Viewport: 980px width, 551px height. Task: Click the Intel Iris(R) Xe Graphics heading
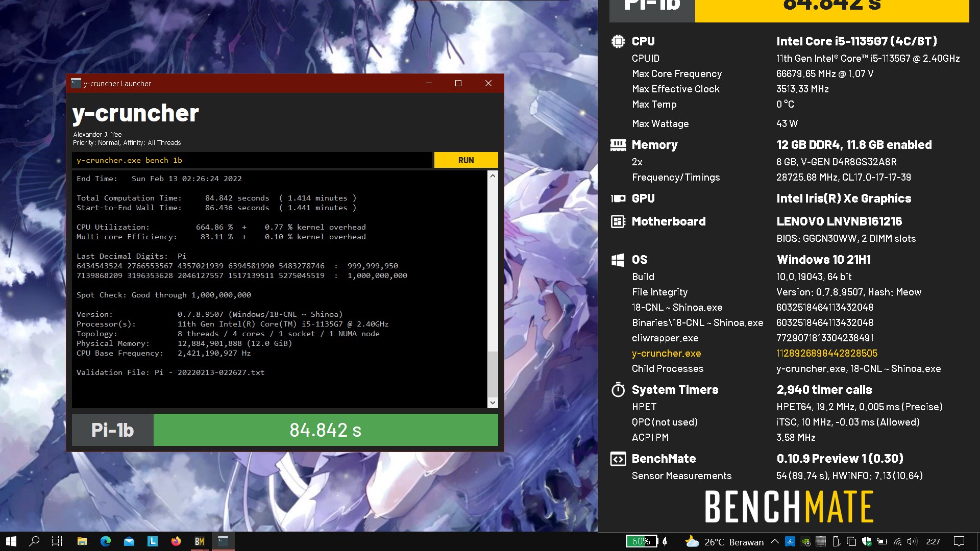click(x=844, y=198)
